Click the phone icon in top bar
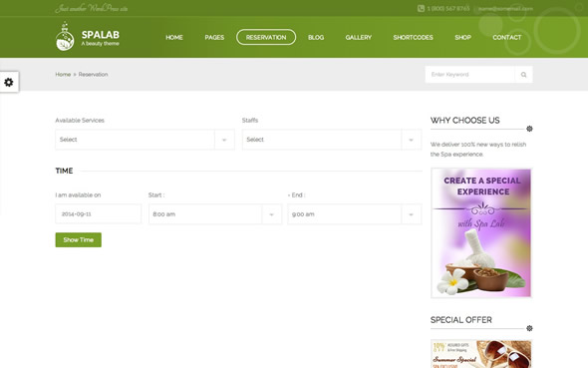This screenshot has width=588, height=368. tap(421, 8)
